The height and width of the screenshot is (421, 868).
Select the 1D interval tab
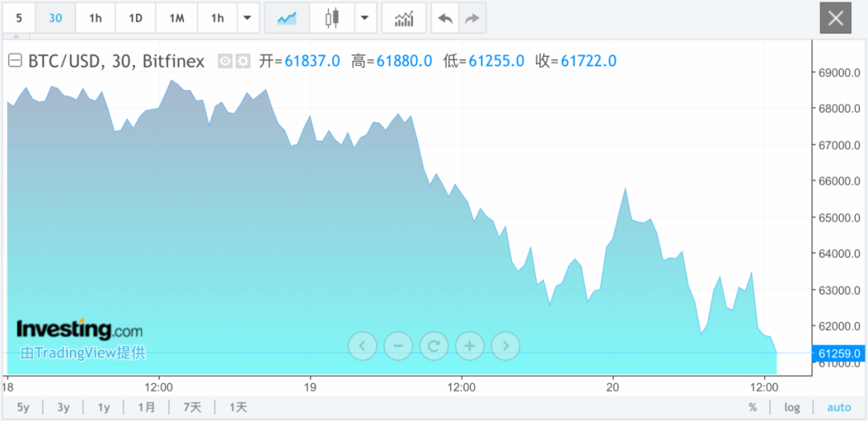(x=136, y=18)
